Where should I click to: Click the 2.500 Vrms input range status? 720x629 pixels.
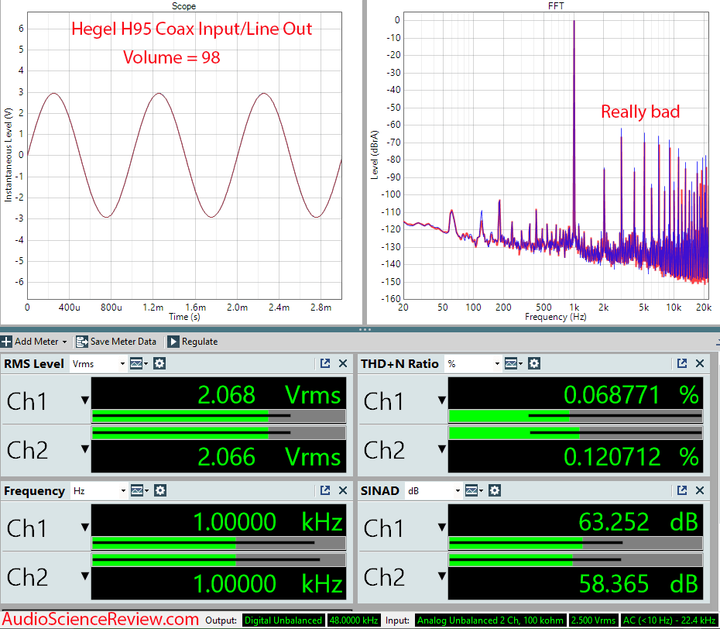pyautogui.click(x=593, y=621)
